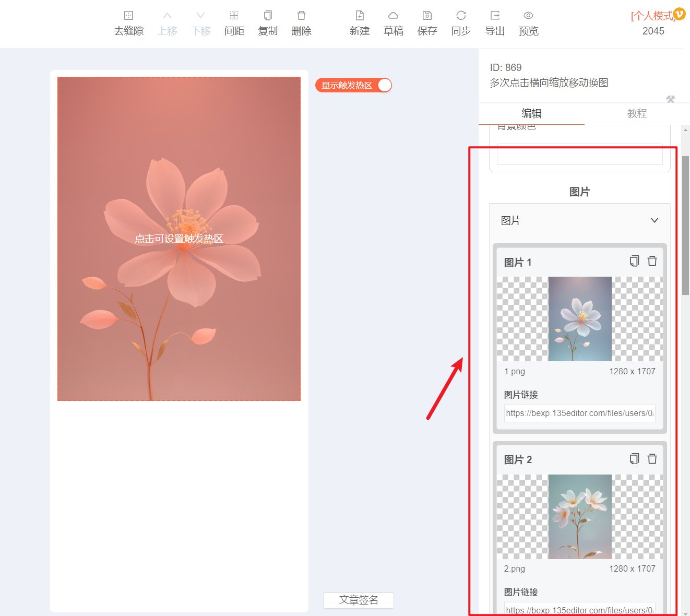Viewport: 690px width, 616px height.
Task: Open the 草稿 drafts cloud icon
Action: click(x=394, y=16)
